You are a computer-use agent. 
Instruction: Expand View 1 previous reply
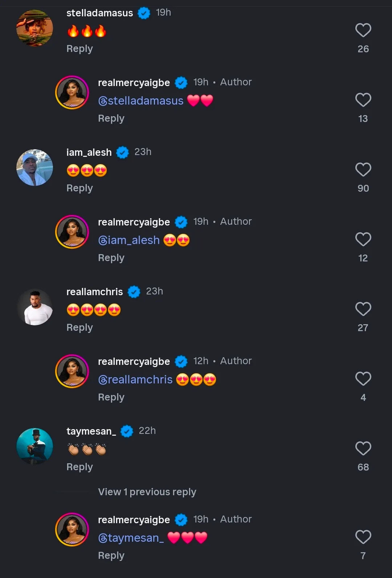(147, 492)
